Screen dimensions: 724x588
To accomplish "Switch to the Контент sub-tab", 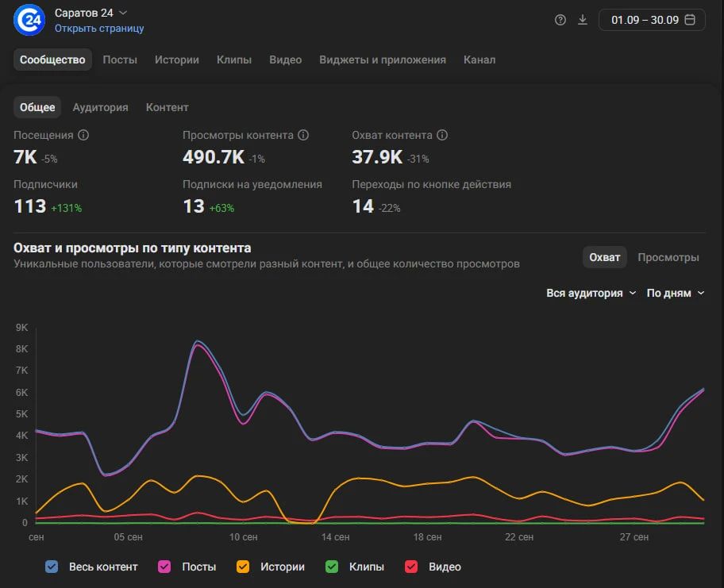I will point(168,107).
